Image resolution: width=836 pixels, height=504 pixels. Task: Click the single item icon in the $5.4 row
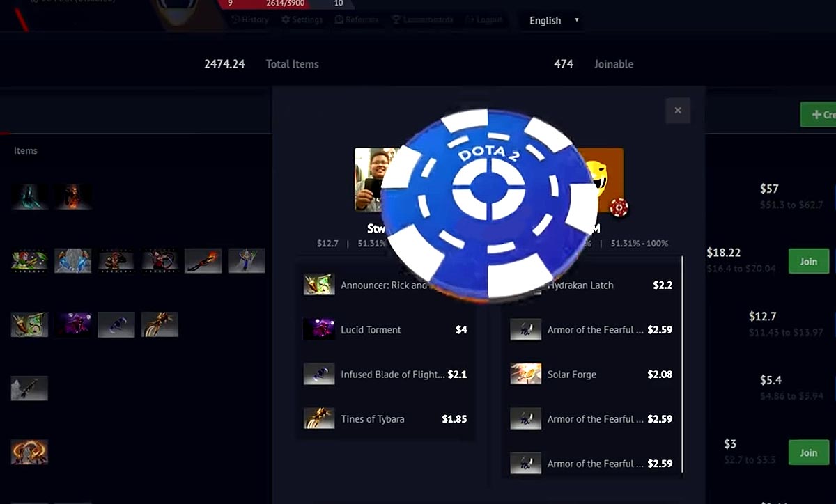click(x=29, y=388)
